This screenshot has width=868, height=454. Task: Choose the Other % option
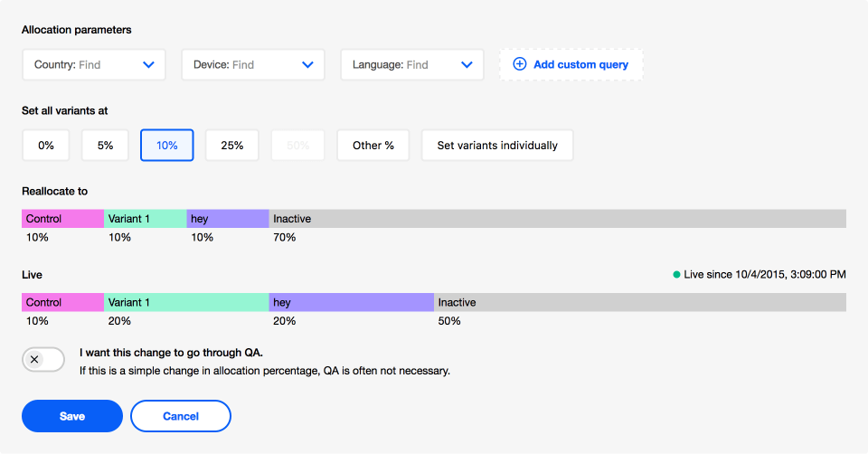(x=373, y=145)
